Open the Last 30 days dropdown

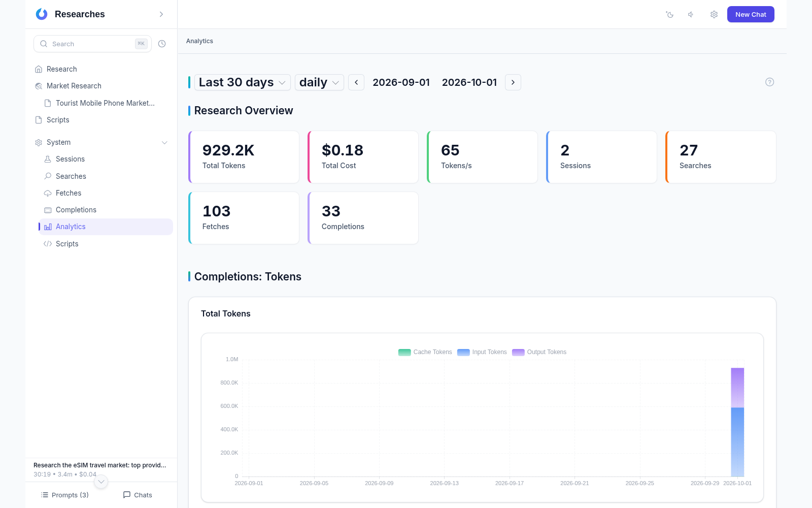pos(243,82)
